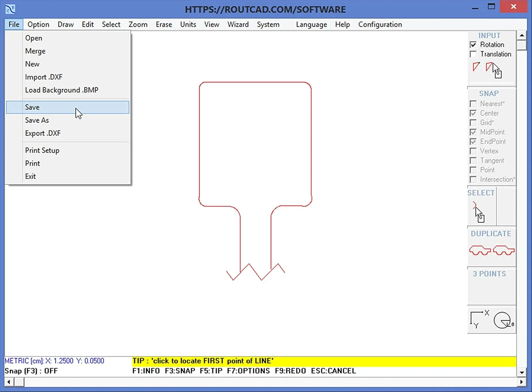
Task: Select the rotation input arrow icon
Action: coord(476,67)
